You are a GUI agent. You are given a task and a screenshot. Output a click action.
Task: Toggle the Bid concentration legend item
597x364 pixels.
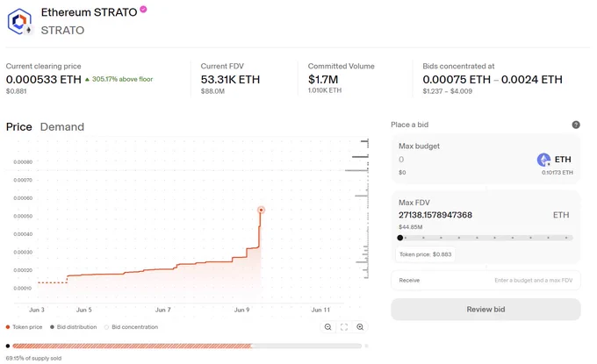point(132,327)
